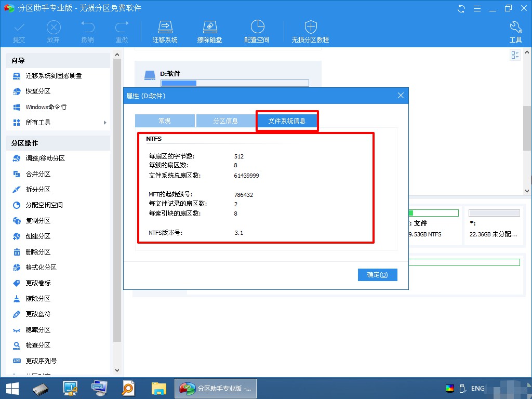Click the refresh icon in title bar

[x=461, y=8]
